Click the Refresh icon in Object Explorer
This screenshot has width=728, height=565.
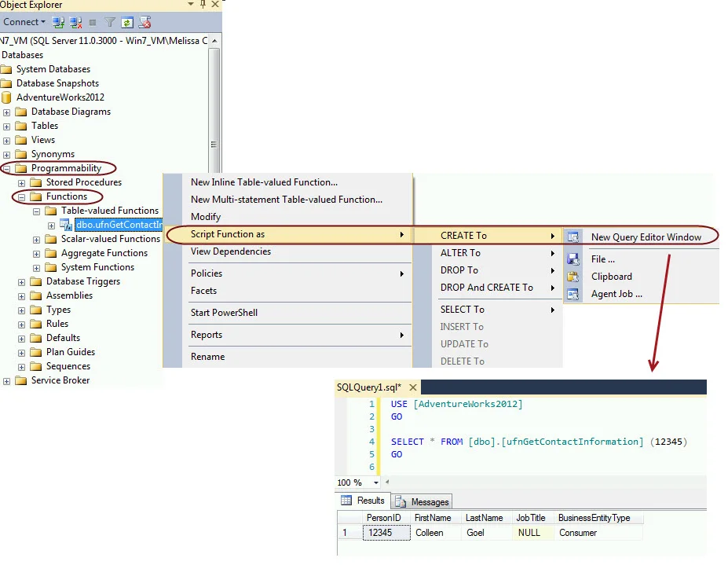tap(127, 22)
